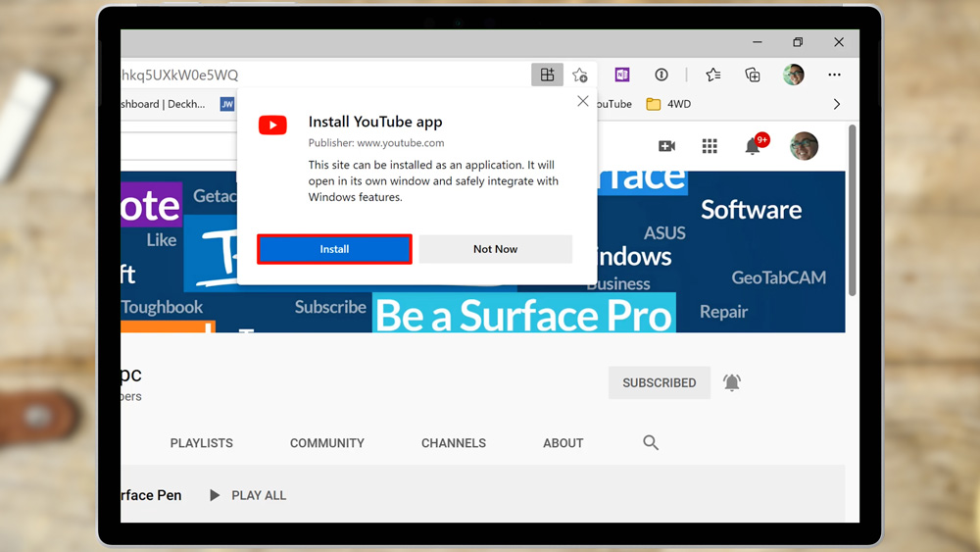Switch to the PLAYLISTS tab

tap(201, 442)
